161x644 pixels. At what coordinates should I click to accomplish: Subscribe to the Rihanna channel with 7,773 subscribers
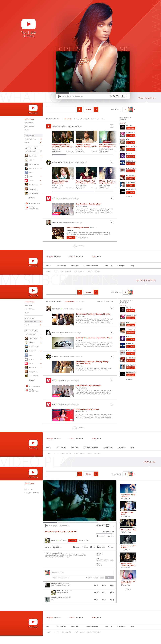(x=73, y=540)
